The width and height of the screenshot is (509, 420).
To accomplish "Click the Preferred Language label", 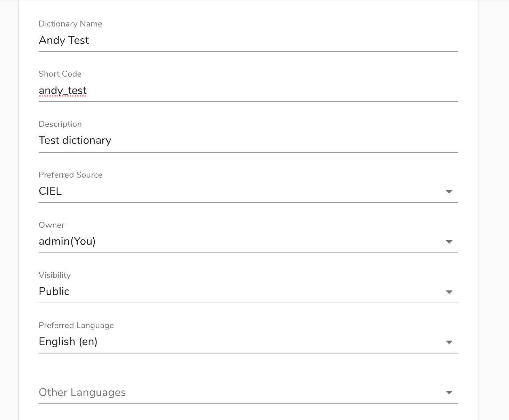I will coord(76,325).
